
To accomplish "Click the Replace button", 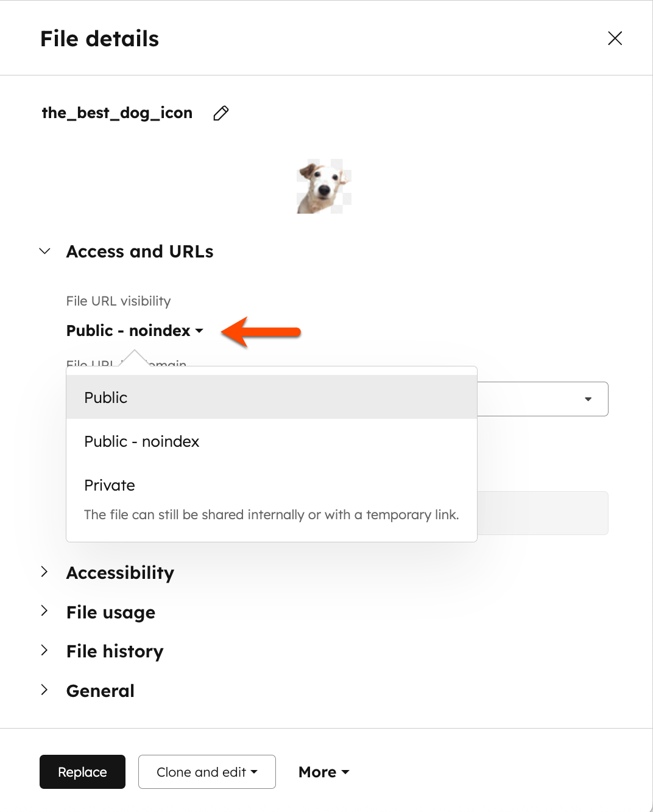I will coord(82,772).
